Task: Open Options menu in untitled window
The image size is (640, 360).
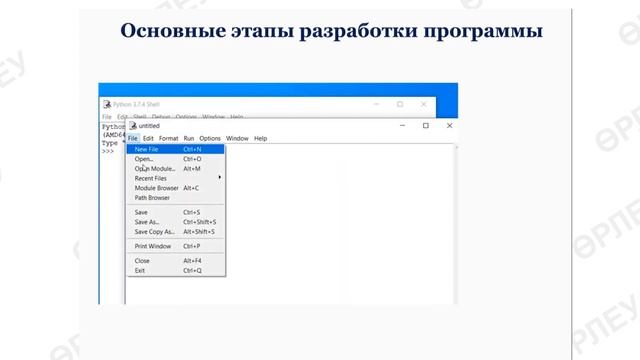Action: 210,138
